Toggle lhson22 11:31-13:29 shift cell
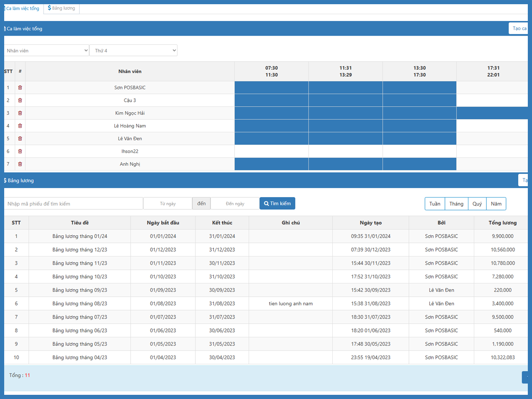Screen dimensions: 532x399 (x=346, y=152)
